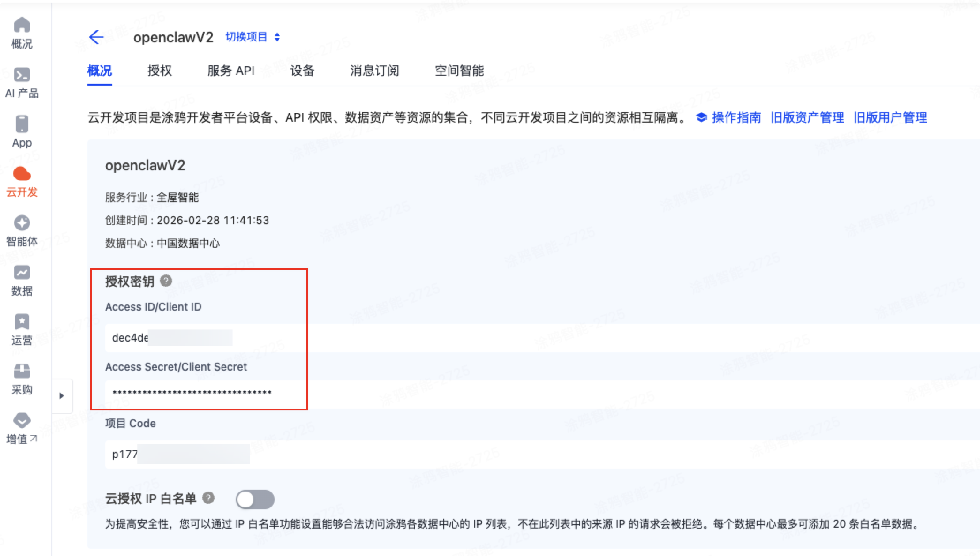Open 增值 value-added services page
Viewport: 980px width, 556px height.
click(22, 429)
